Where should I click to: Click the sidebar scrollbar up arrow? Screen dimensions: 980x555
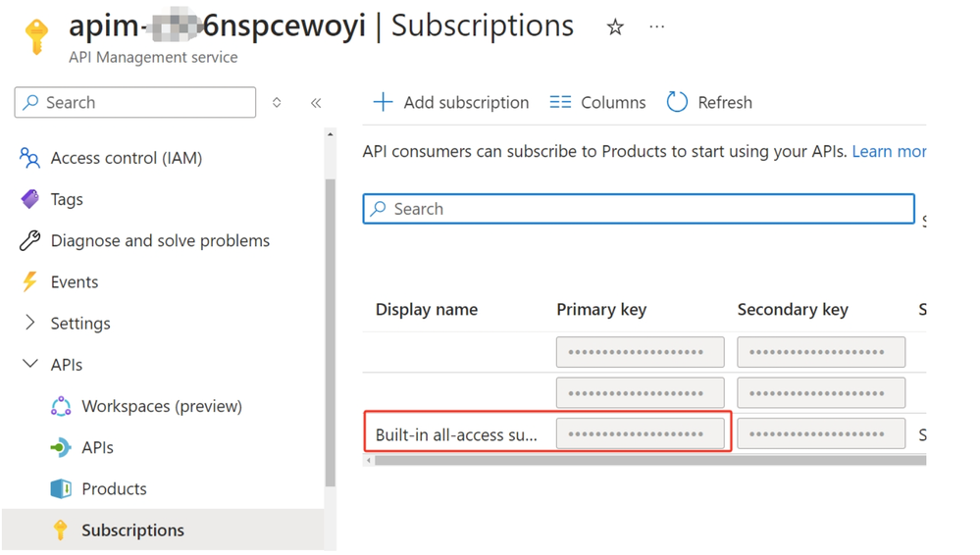click(x=330, y=133)
